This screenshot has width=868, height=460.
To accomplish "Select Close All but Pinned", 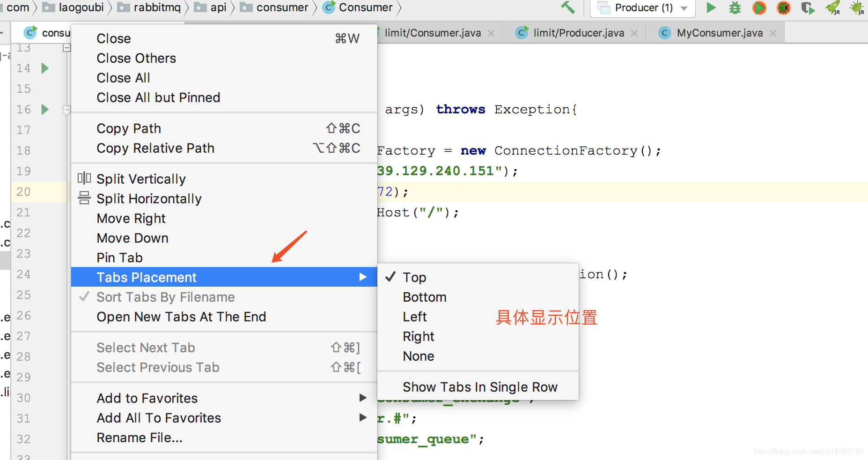I will coord(224,97).
